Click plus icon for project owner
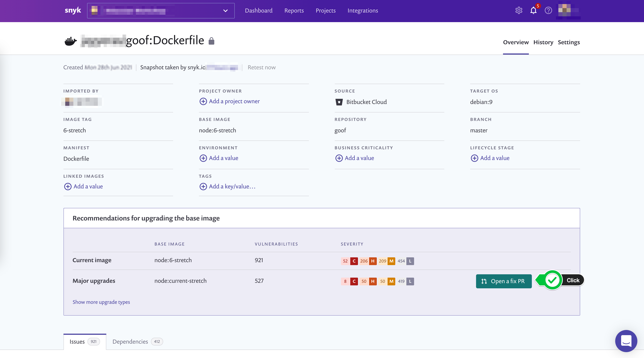The height and width of the screenshot is (358, 644). pos(203,101)
